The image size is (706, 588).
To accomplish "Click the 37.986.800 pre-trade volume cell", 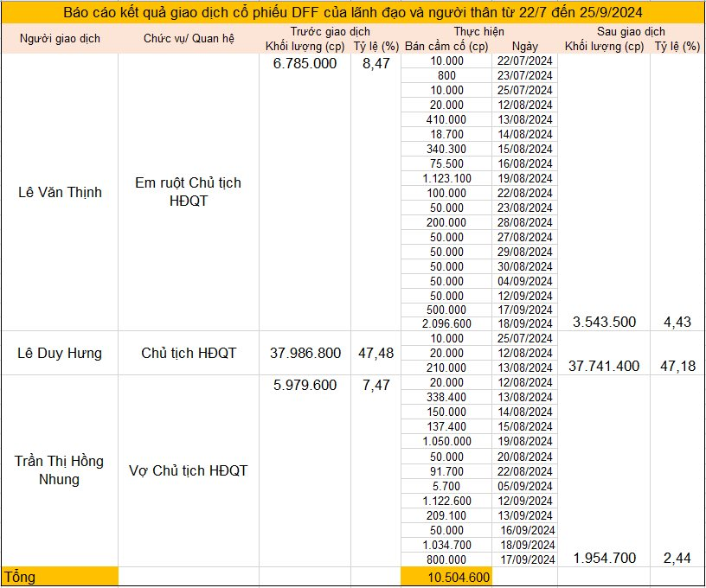I will point(305,353).
